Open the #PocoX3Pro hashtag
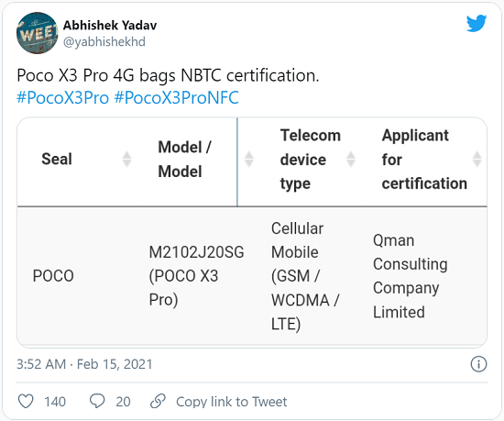The image size is (504, 421). (x=63, y=97)
